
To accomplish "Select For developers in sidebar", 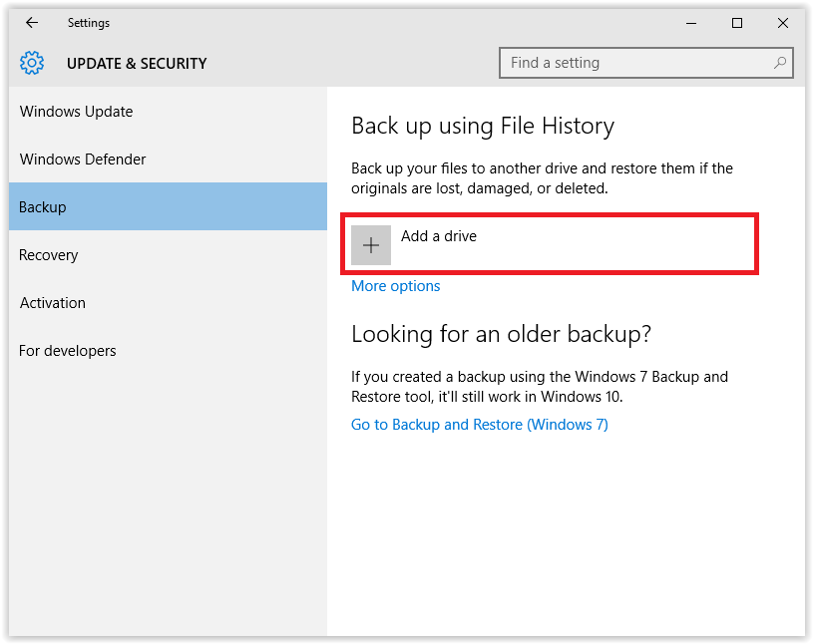I will 168,351.
